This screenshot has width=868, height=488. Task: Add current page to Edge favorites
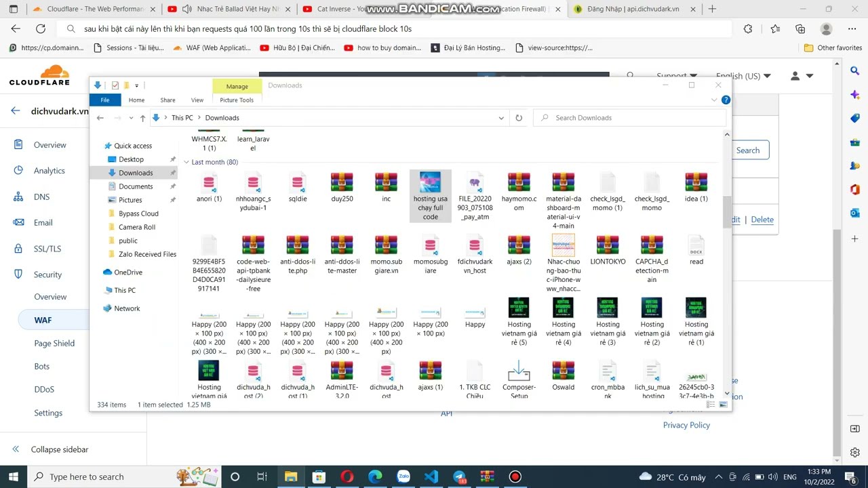(x=775, y=29)
